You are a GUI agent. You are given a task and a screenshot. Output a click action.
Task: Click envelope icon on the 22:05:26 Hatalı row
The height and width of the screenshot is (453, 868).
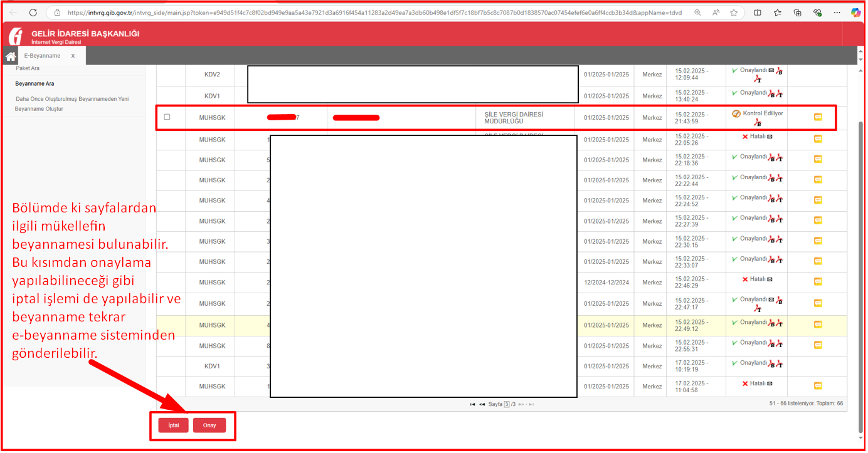[770, 137]
